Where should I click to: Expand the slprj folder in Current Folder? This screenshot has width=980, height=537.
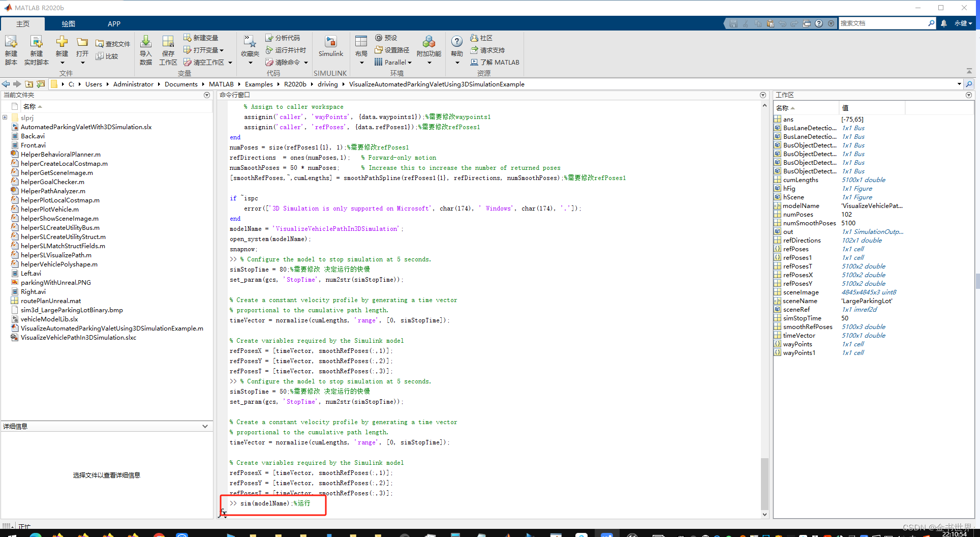click(5, 117)
